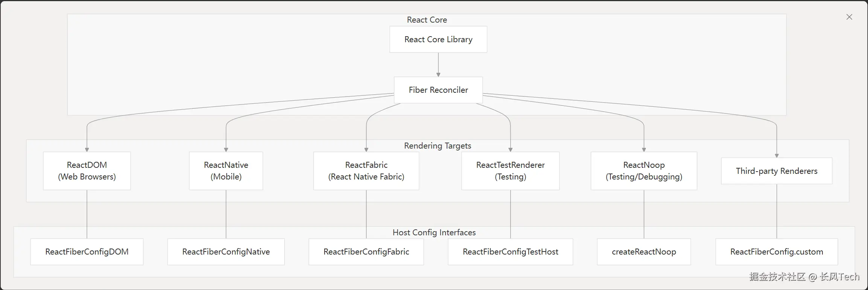868x290 pixels.
Task: Click the React Core group label
Action: coord(427,20)
